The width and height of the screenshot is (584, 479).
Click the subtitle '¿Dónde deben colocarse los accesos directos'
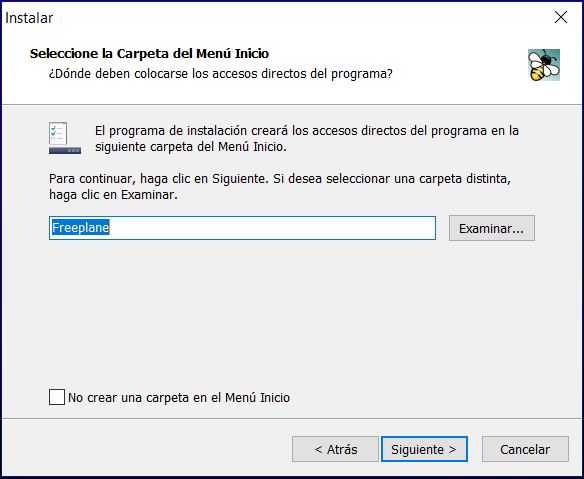220,74
